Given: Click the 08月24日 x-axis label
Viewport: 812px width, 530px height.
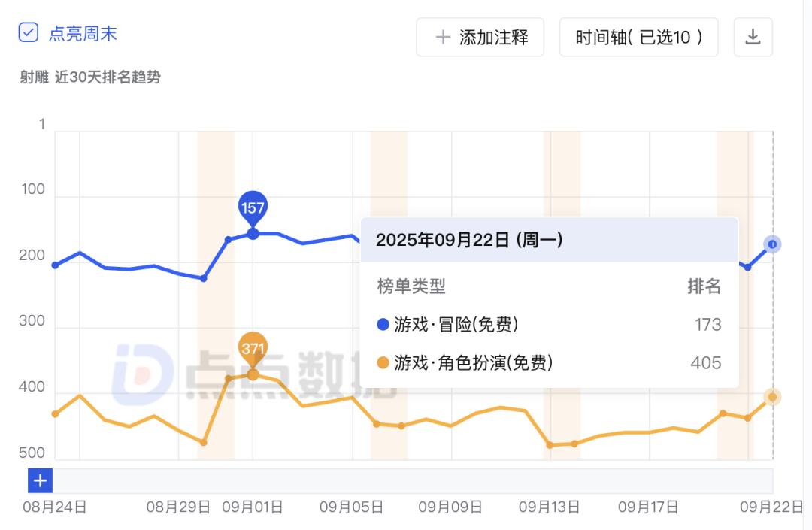Looking at the screenshot, I should pyautogui.click(x=55, y=507).
